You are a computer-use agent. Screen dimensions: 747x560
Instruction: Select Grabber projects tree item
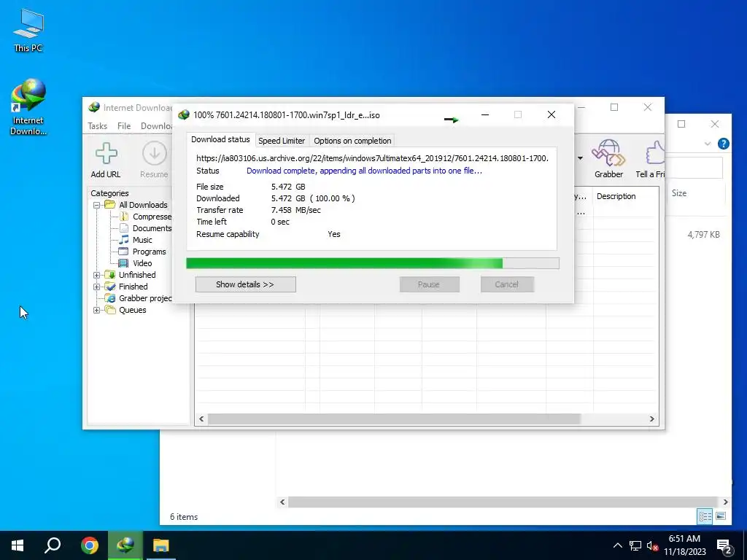pos(139,298)
